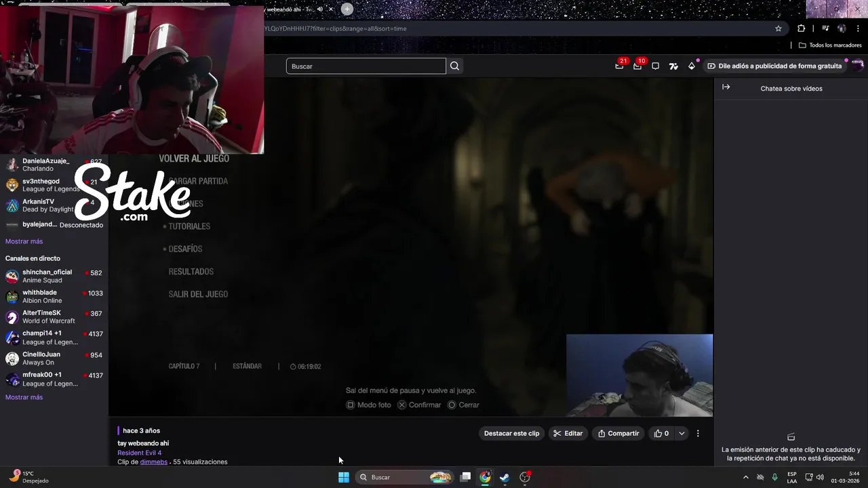The image size is (868, 488).
Task: Open Chrome media controls icon
Action: click(x=825, y=28)
